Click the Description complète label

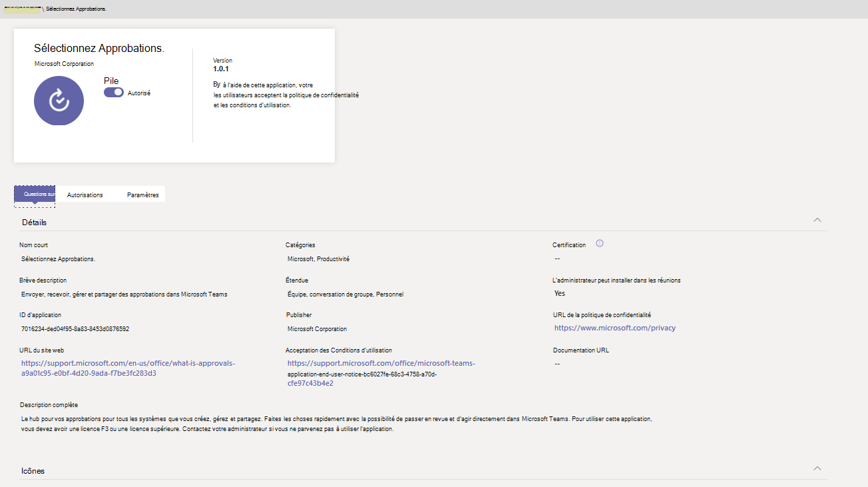coord(49,404)
